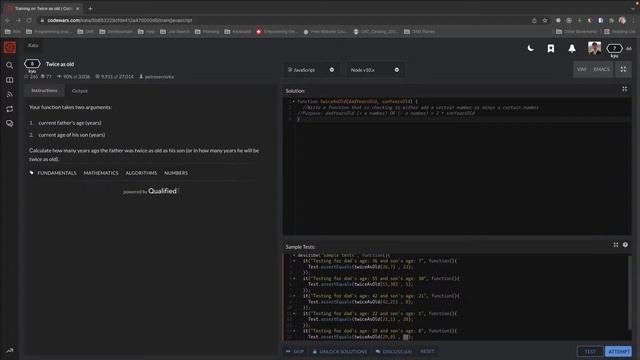This screenshot has width=640, height=360.
Task: Open the DISCUSS button
Action: click(393, 351)
